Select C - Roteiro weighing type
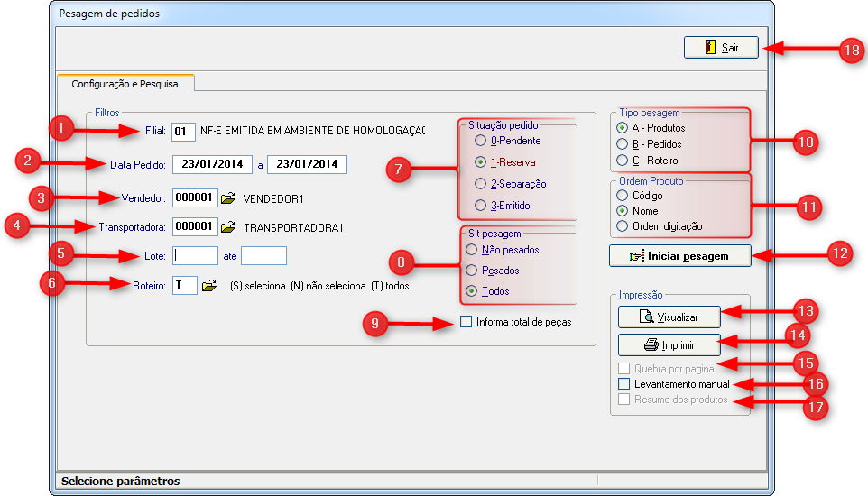The width and height of the screenshot is (868, 496). pos(623,161)
